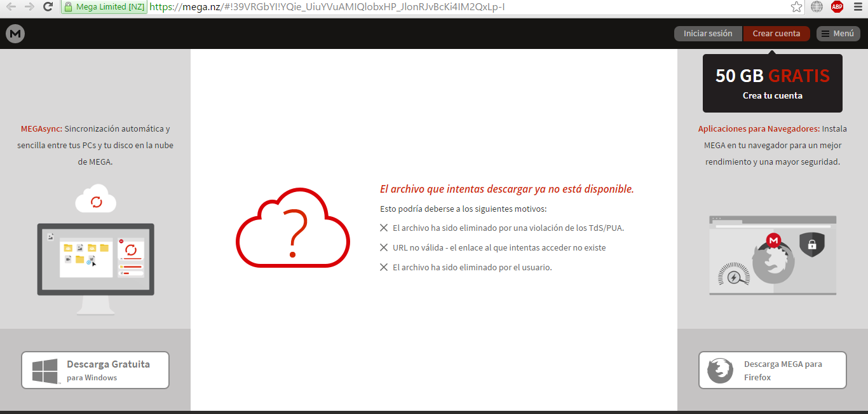Open the Menú dropdown
The image size is (868, 414).
coord(838,34)
